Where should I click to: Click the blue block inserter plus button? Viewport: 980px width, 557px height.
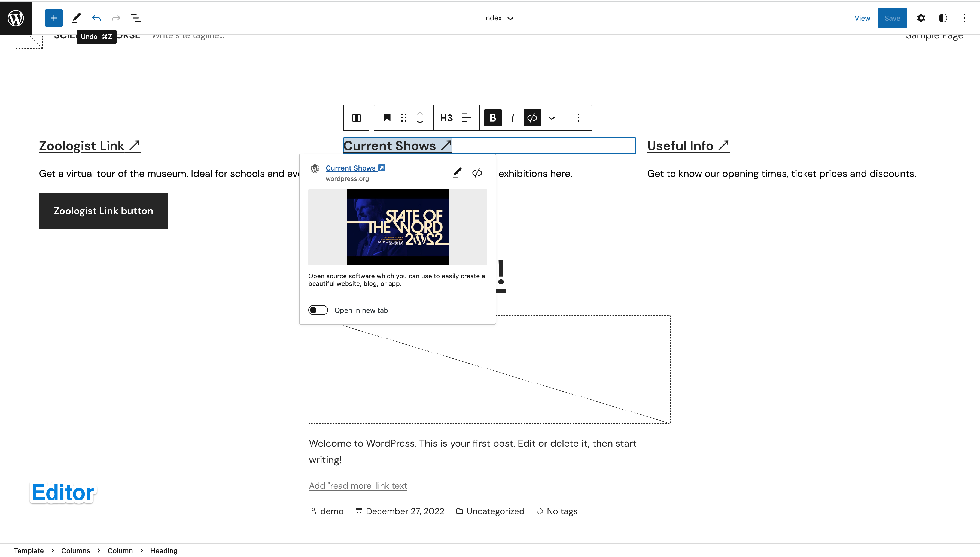[54, 18]
